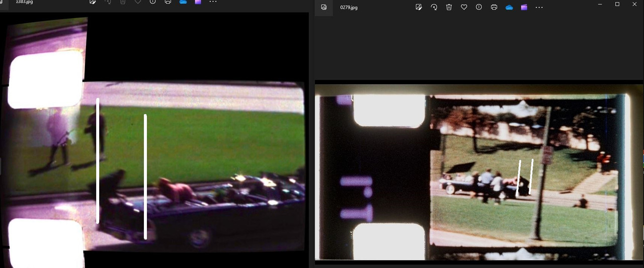This screenshot has height=268, width=644.
Task: Open the See more menu in z383.jpg window
Action: 213,2
